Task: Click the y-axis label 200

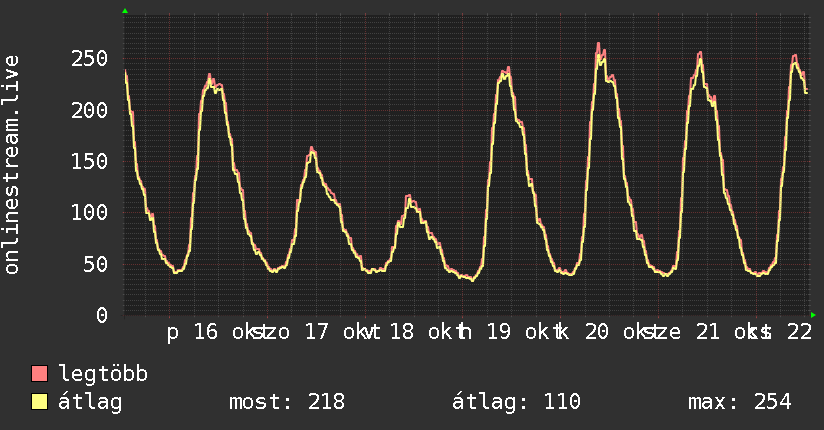Action: [x=90, y=110]
